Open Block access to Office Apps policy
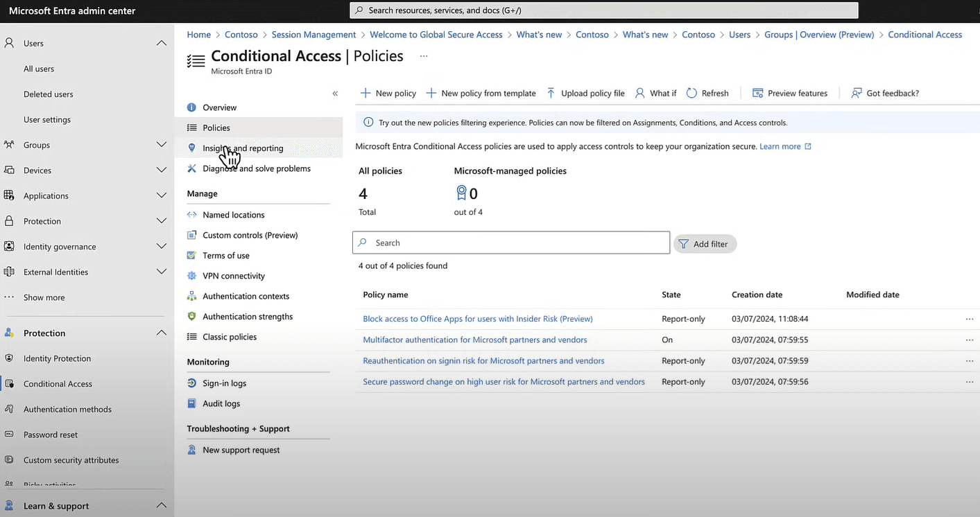This screenshot has width=980, height=517. coord(478,319)
